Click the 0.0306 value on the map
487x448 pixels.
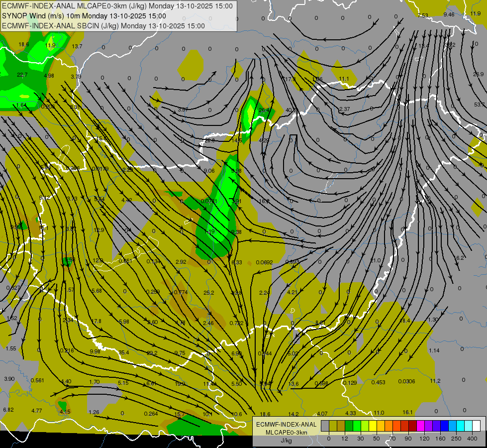tap(406, 381)
